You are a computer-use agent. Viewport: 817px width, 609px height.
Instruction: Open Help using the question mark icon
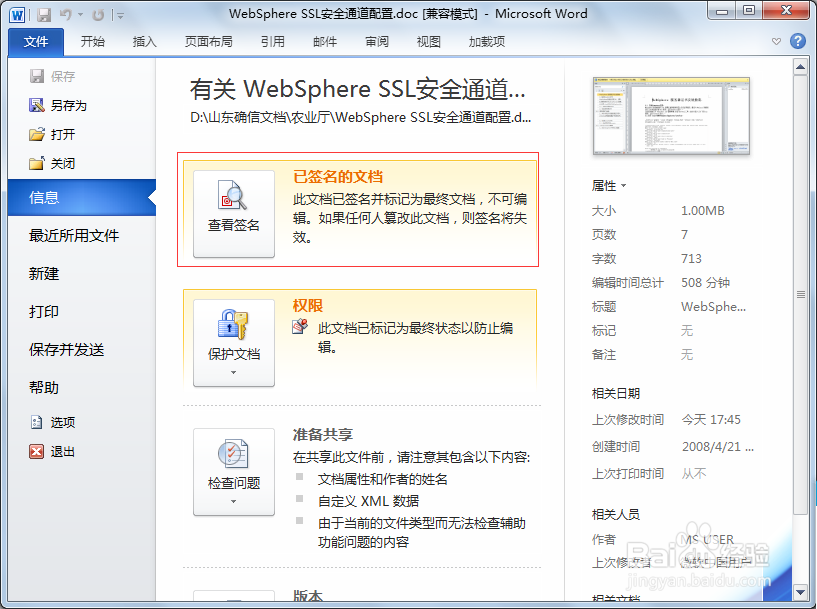[x=797, y=41]
